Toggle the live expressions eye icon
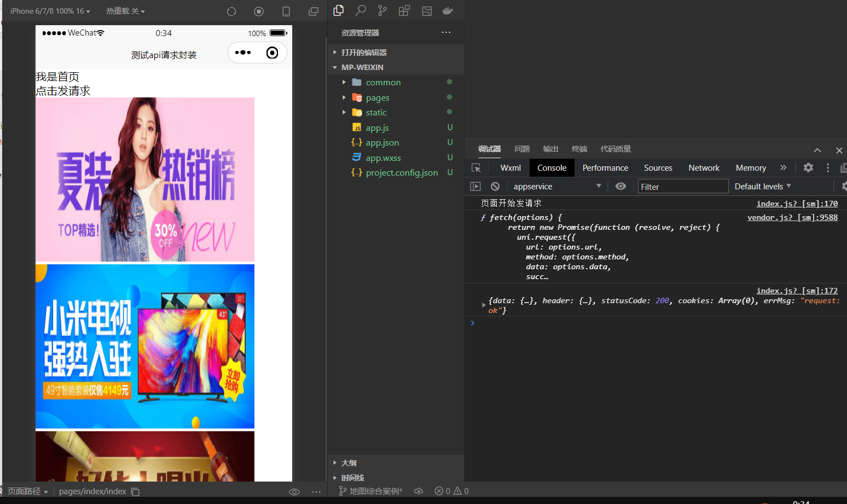 tap(620, 186)
